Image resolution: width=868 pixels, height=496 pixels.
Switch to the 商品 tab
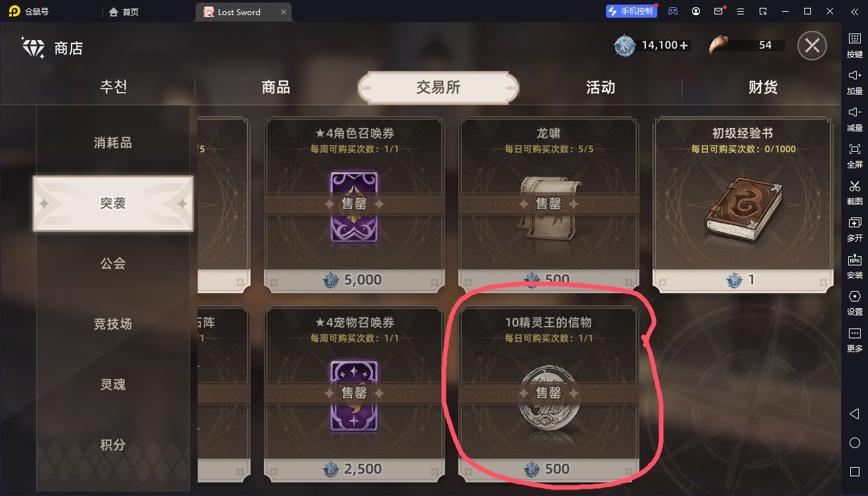click(x=276, y=87)
